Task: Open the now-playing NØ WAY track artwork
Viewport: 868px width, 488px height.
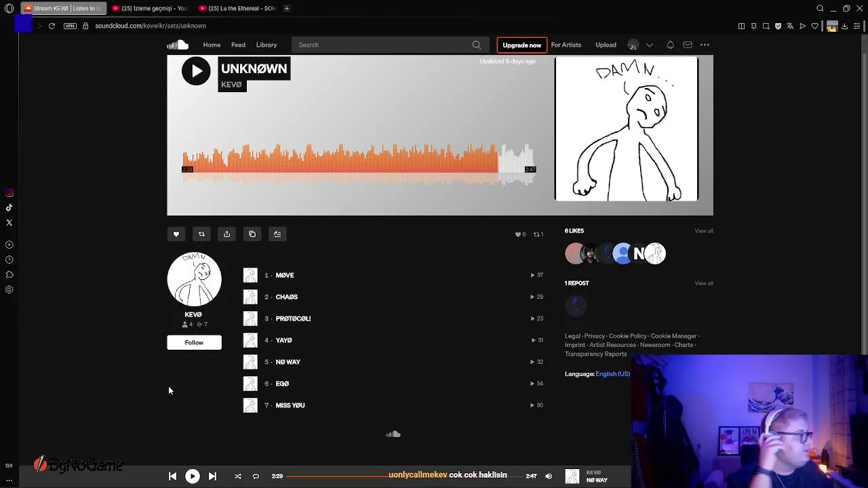Action: click(572, 476)
